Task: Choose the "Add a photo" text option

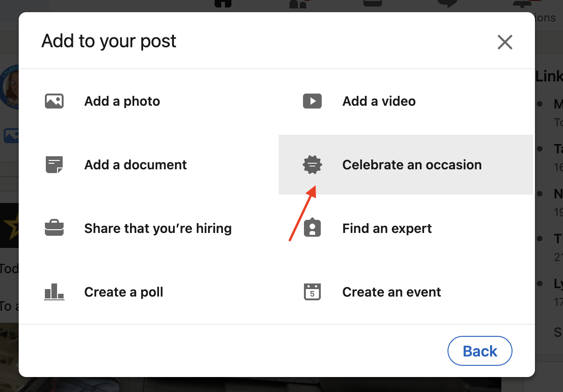Action: 122,101
